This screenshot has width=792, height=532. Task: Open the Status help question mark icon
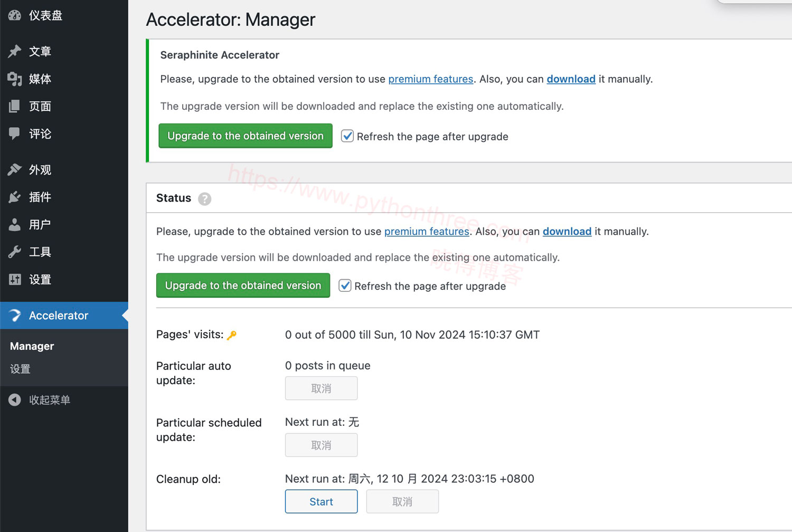tap(205, 199)
